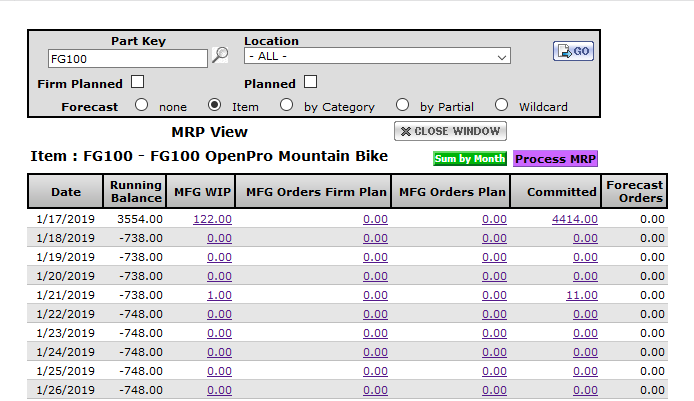Select forecast 'by Category'

click(x=287, y=105)
